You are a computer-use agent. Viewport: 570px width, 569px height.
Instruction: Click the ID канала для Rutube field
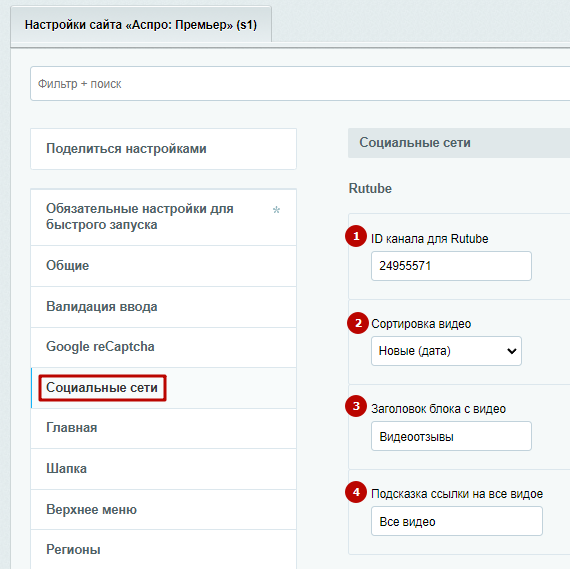click(451, 266)
